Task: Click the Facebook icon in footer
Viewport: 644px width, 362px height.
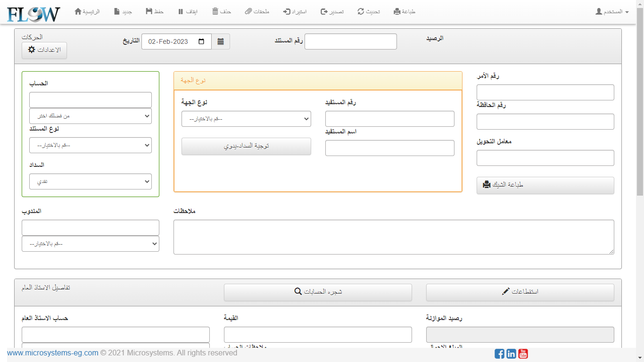Action: pyautogui.click(x=499, y=354)
